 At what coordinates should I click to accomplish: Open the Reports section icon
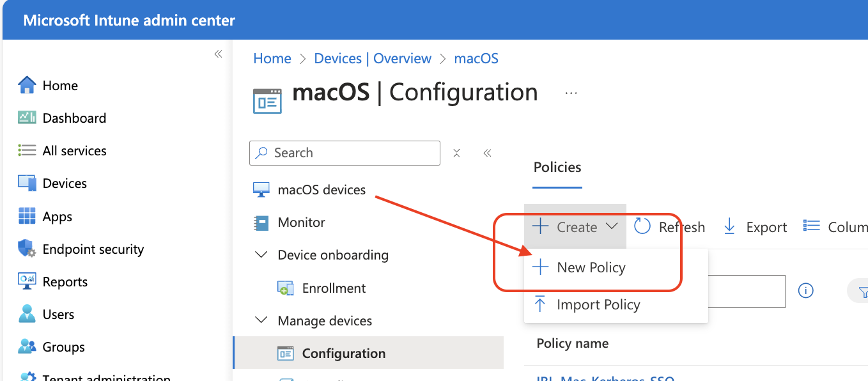tap(27, 281)
